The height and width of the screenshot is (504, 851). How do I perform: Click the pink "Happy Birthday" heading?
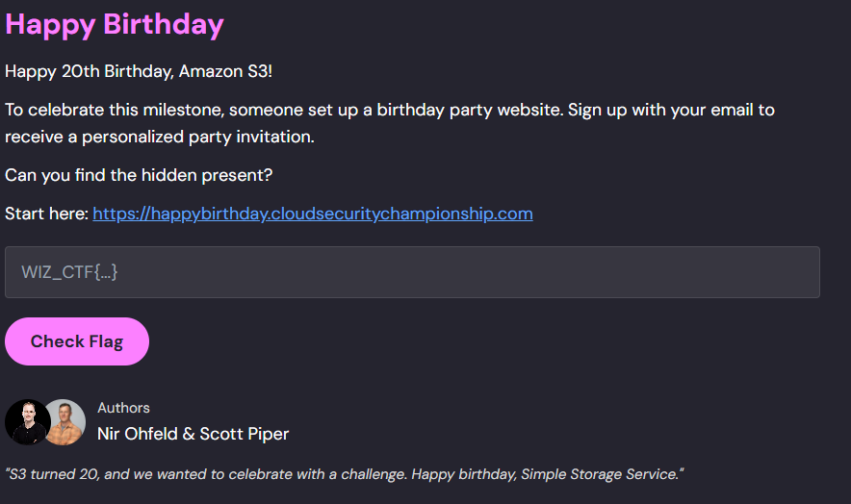click(115, 24)
